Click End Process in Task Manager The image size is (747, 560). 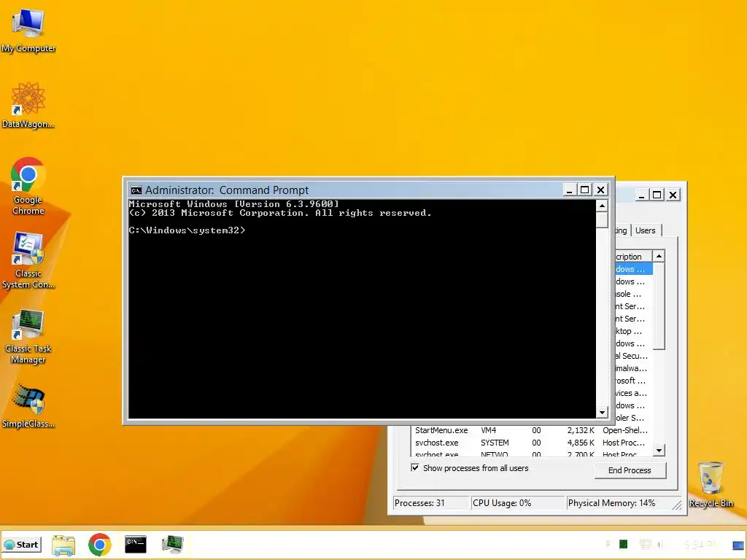(x=630, y=470)
